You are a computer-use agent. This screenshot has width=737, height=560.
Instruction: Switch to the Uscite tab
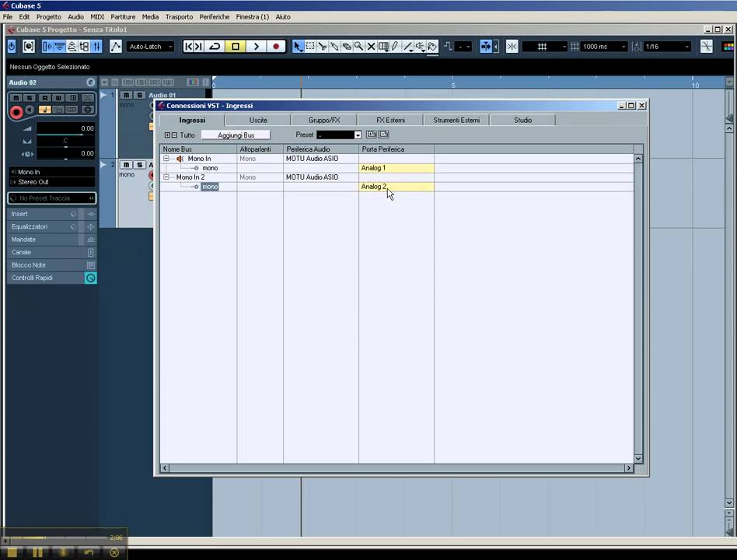[258, 121]
